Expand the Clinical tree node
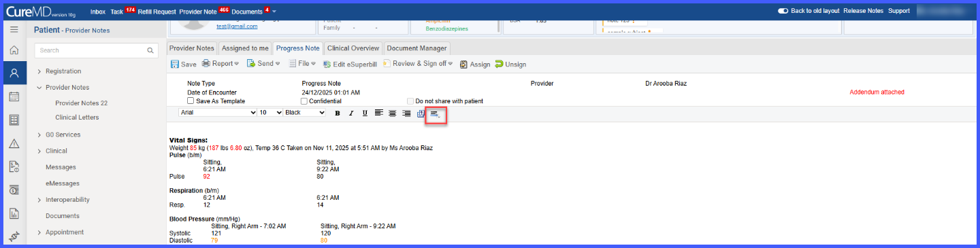 tap(39, 152)
